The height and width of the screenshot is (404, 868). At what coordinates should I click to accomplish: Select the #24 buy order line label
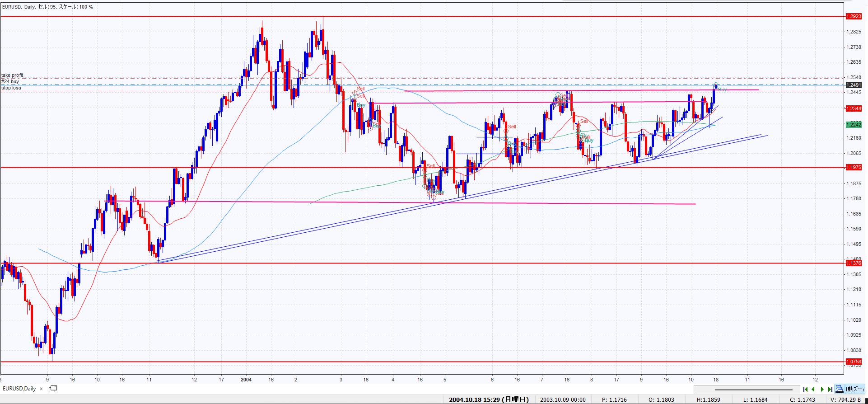pos(10,82)
